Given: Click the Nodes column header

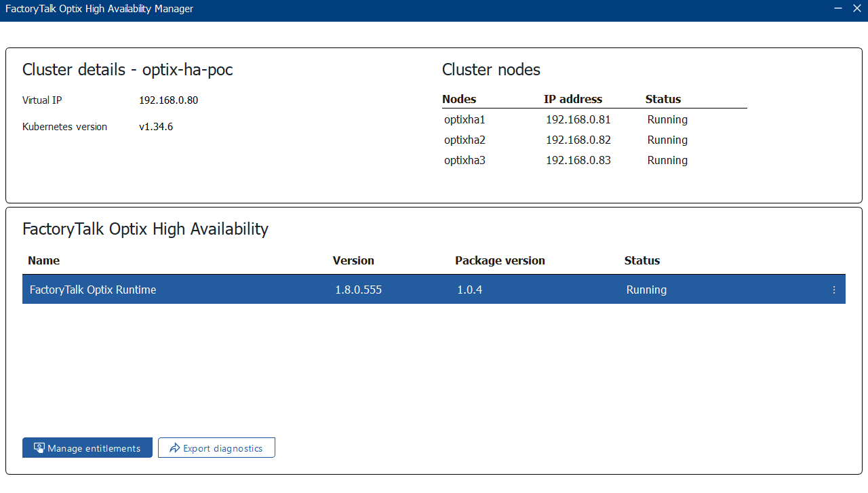Looking at the screenshot, I should 459,99.
